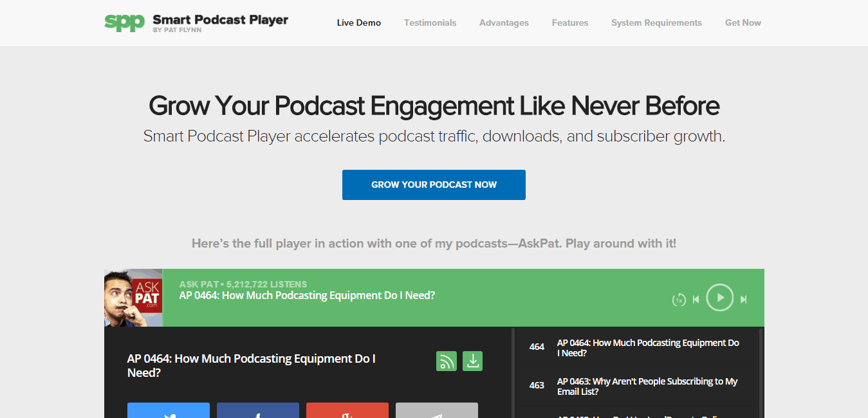868x418 pixels.
Task: Select episode 464 in playlist
Action: (x=636, y=348)
